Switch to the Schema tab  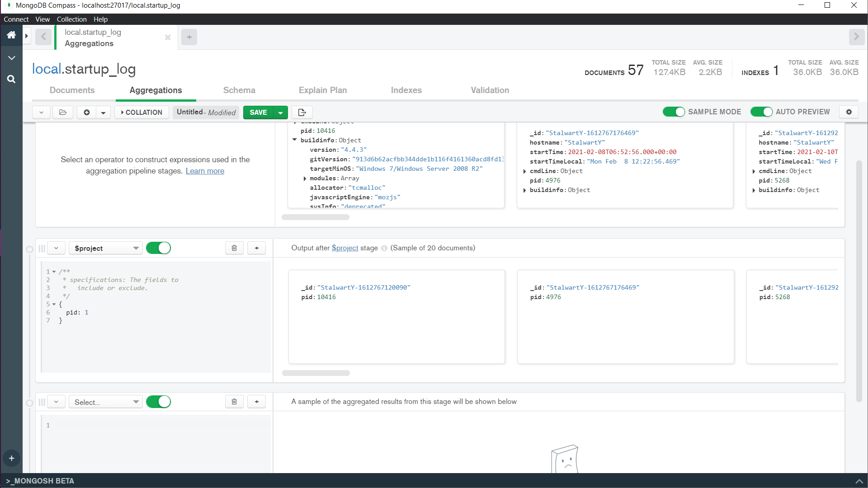coord(239,90)
